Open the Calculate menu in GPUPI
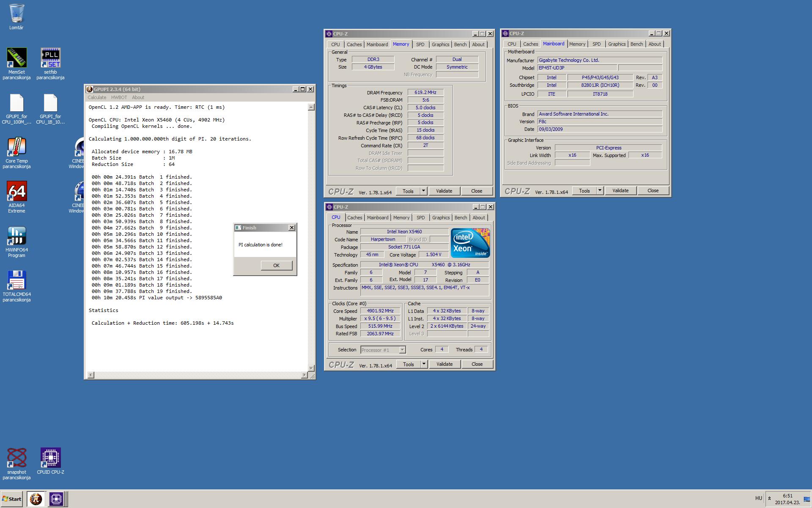 97,97
